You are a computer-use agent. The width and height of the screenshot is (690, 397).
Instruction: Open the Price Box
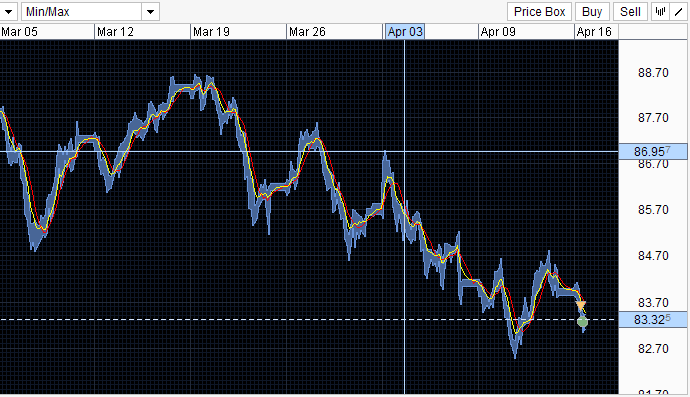point(539,11)
